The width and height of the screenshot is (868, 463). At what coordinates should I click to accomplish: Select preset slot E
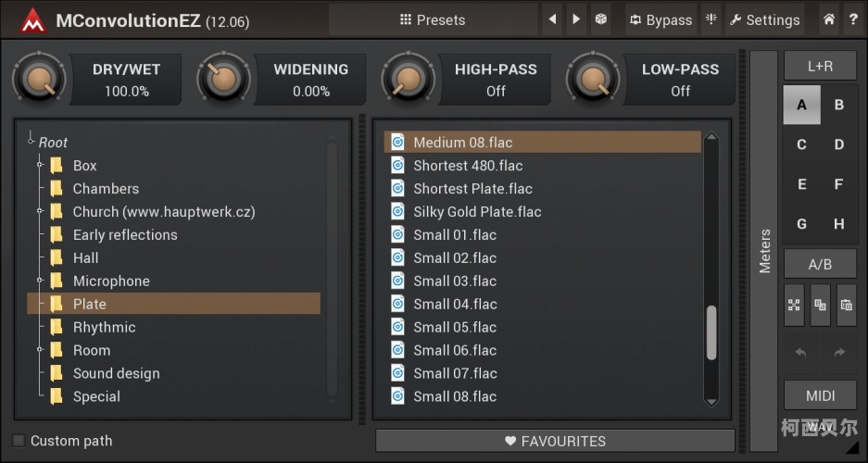(x=801, y=184)
